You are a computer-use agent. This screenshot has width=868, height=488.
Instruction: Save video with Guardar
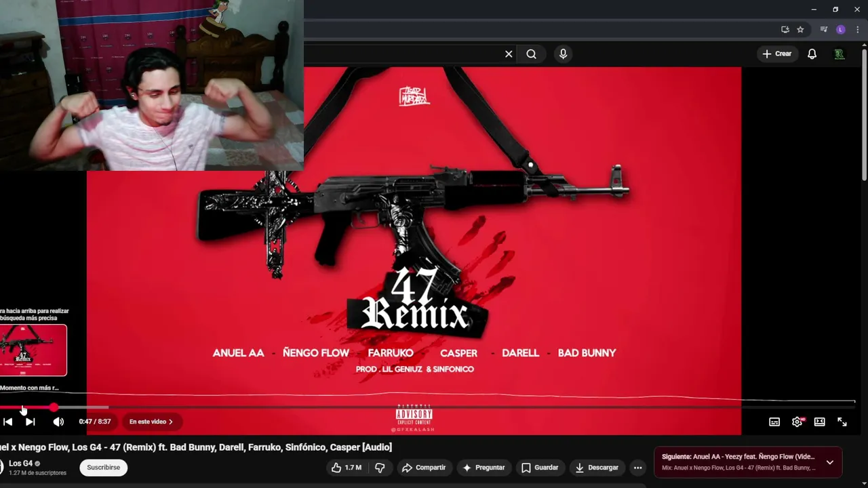540,468
